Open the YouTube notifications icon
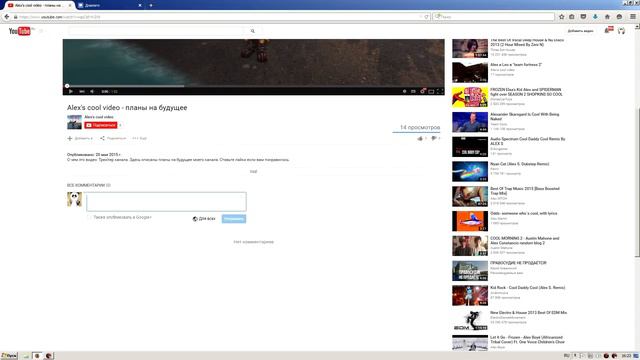This screenshot has height=360, width=640. click(609, 30)
